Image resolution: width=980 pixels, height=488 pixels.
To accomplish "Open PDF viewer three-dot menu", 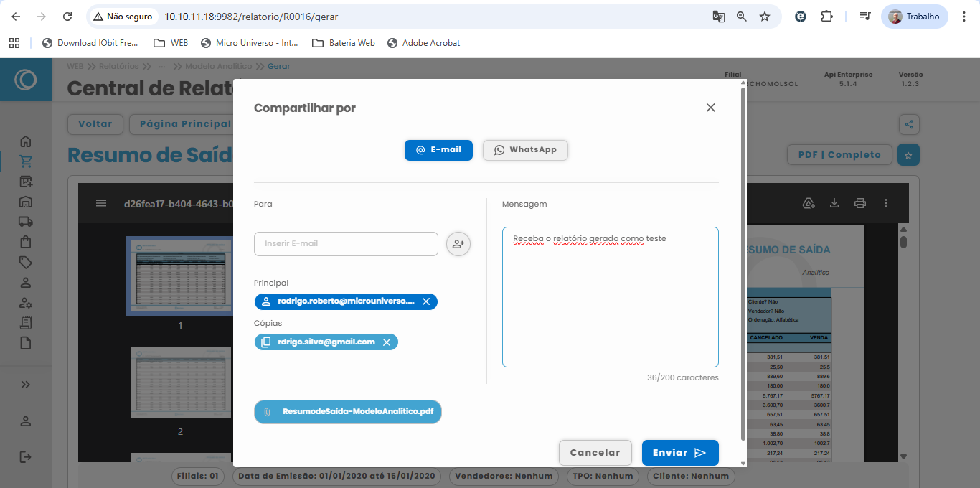I will (886, 203).
